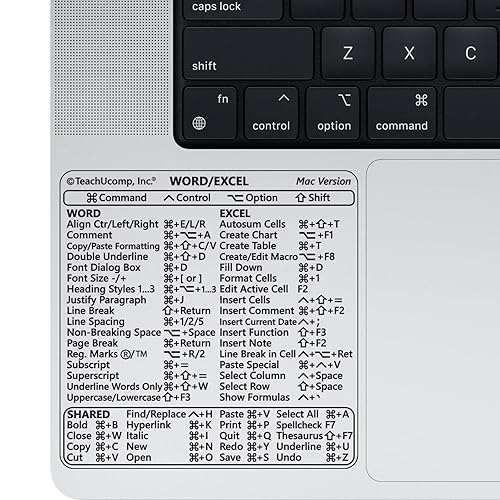Click the C key
The width and height of the screenshot is (500, 500).
pyautogui.click(x=471, y=53)
